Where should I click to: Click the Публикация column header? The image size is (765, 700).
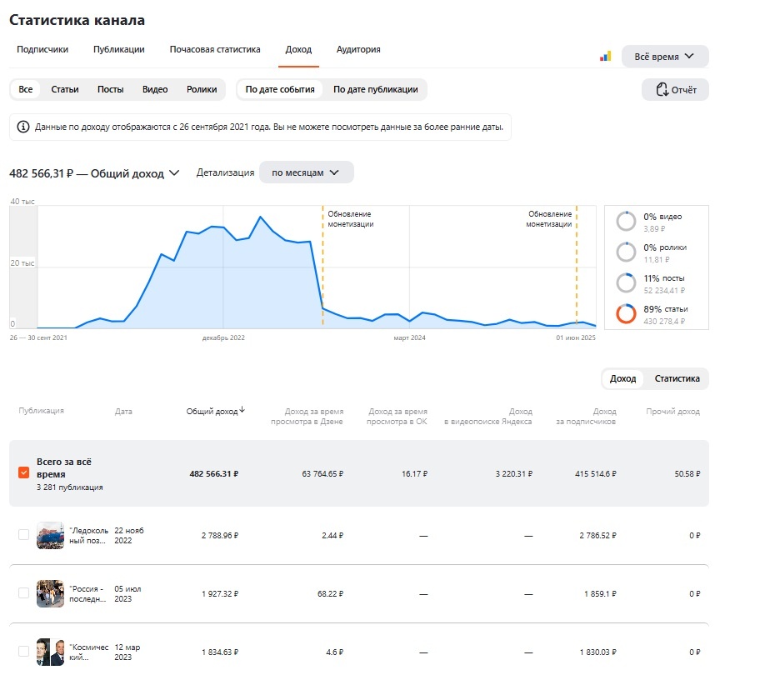pyautogui.click(x=41, y=411)
